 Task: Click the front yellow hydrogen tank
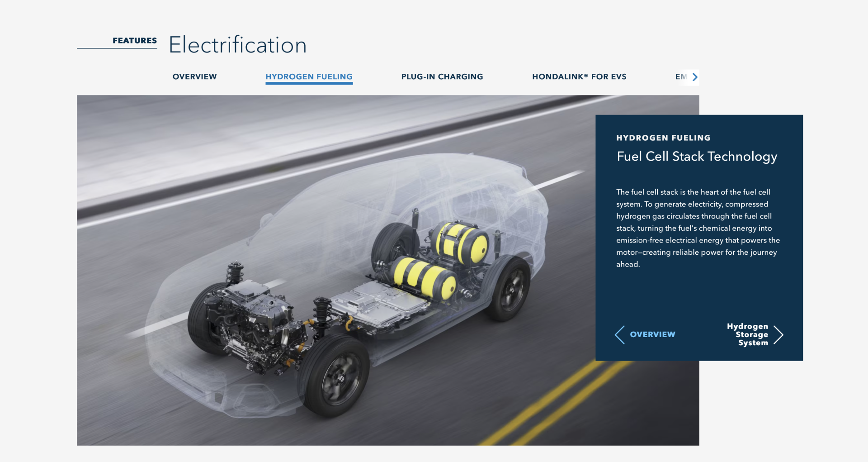click(424, 277)
